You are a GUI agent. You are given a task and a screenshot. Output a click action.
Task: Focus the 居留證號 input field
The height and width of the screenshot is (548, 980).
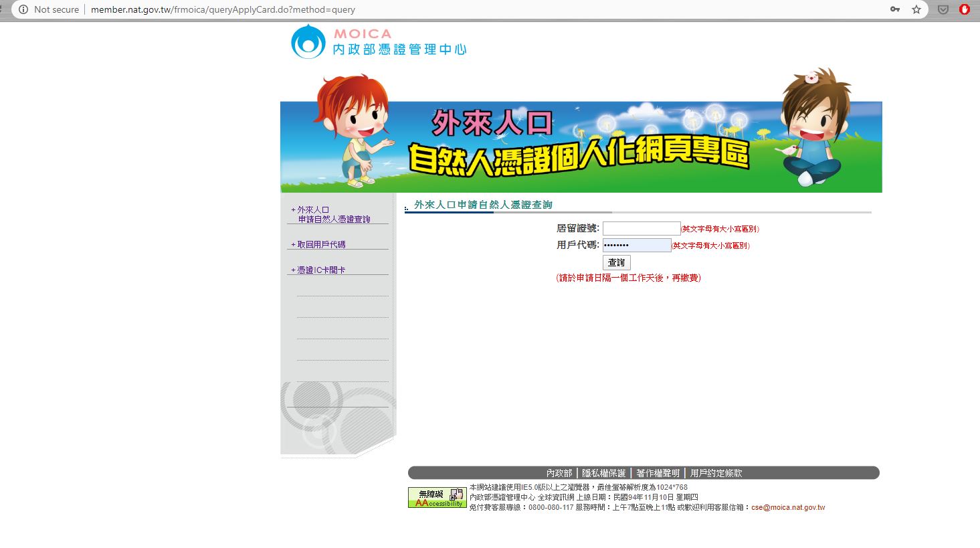[x=641, y=229]
